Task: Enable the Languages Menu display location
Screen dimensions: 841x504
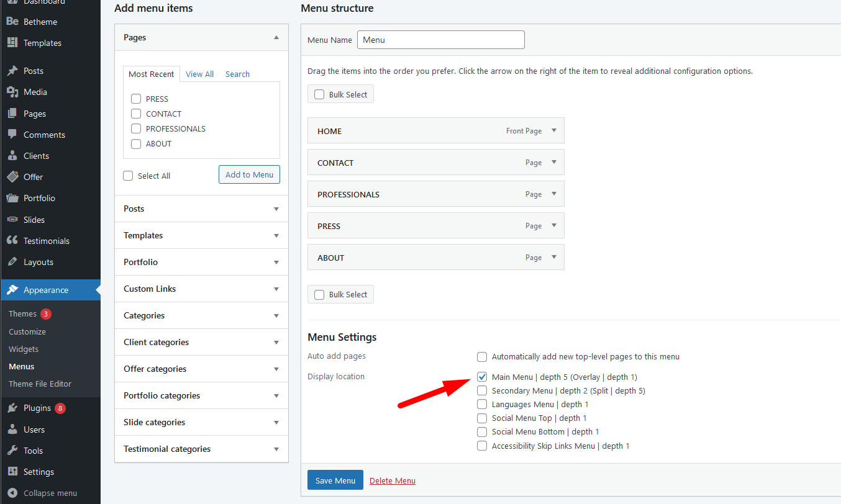Action: [482, 405]
